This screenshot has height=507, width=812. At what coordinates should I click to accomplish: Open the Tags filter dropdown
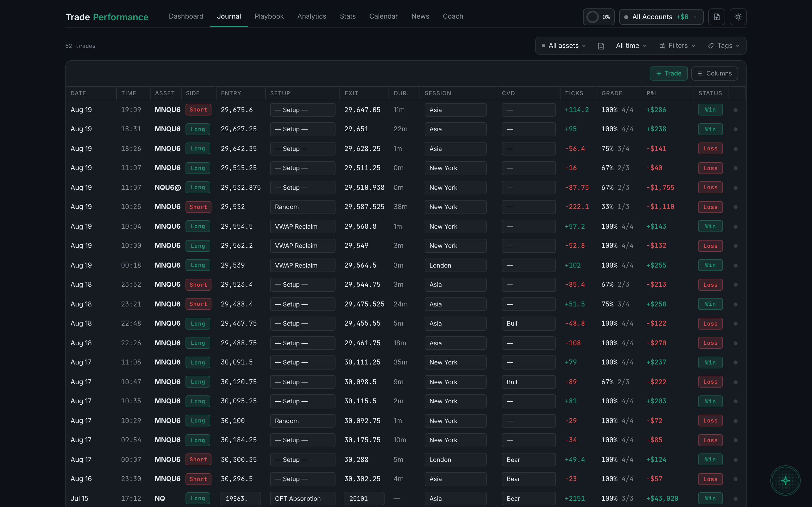(x=724, y=46)
